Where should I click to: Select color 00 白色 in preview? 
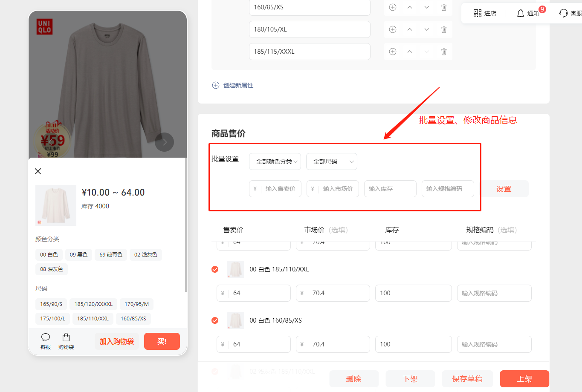pos(49,255)
